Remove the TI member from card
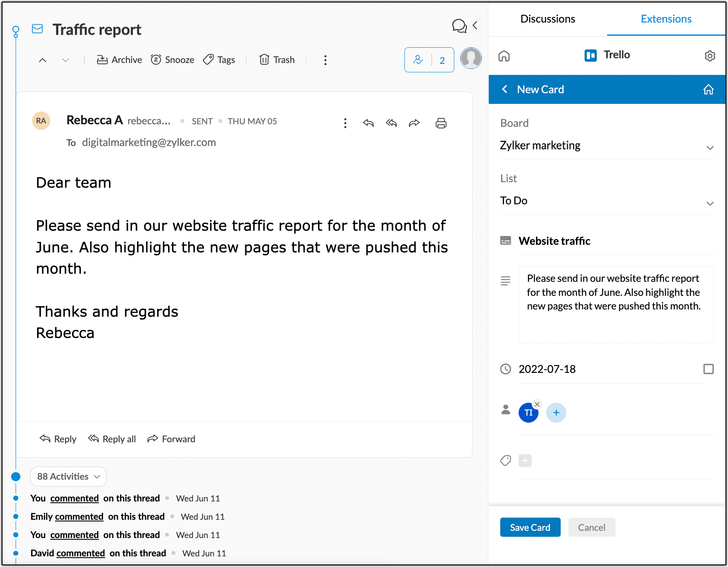The width and height of the screenshot is (728, 567). 537,404
